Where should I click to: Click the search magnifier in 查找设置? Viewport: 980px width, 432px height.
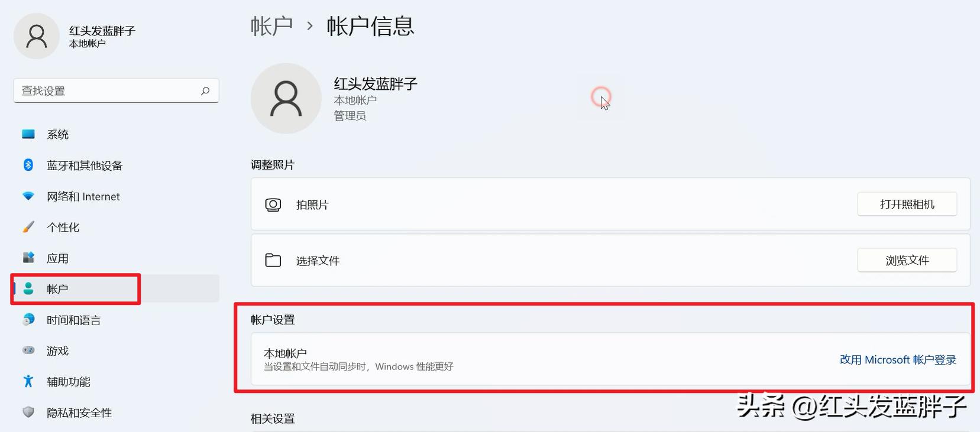[x=205, y=91]
